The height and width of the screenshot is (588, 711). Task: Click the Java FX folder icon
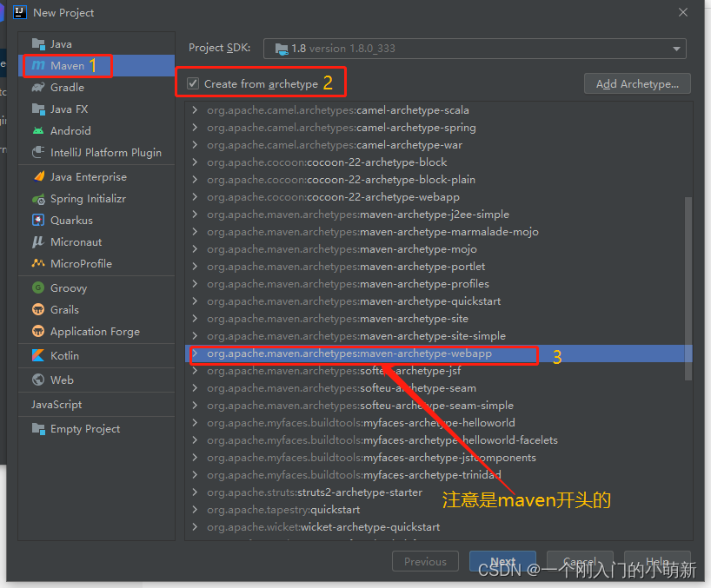[x=38, y=109]
